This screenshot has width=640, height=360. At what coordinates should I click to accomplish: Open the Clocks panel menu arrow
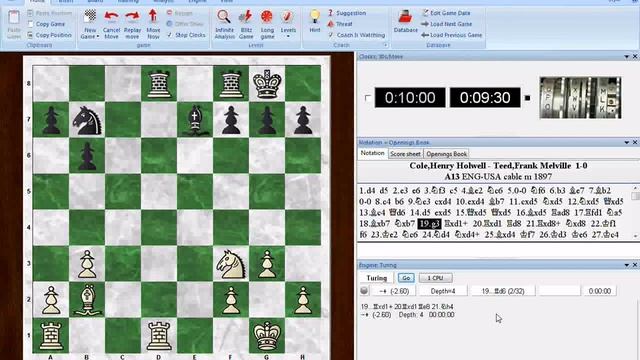pyautogui.click(x=627, y=56)
